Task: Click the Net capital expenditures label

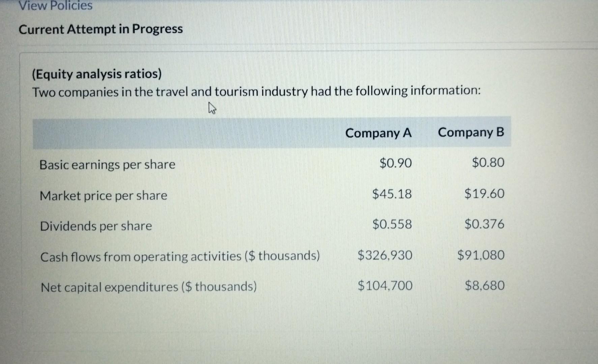Action: pos(148,286)
